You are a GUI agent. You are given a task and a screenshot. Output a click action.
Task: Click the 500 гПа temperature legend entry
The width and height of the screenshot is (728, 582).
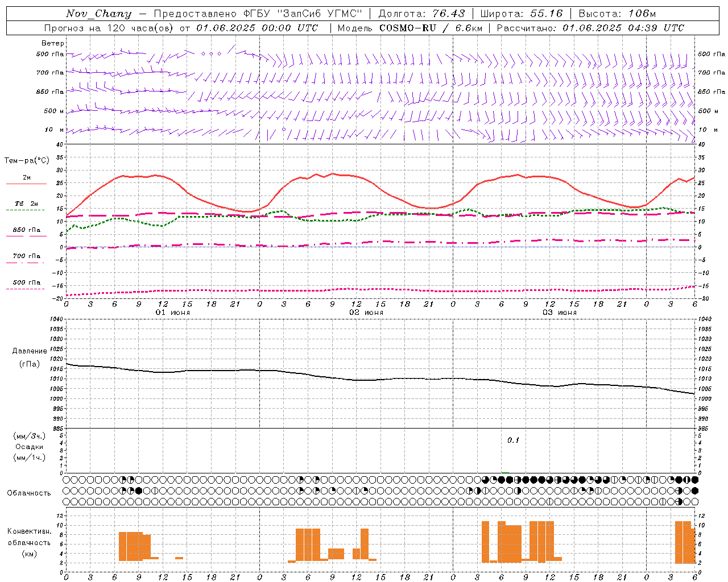pyautogui.click(x=27, y=282)
